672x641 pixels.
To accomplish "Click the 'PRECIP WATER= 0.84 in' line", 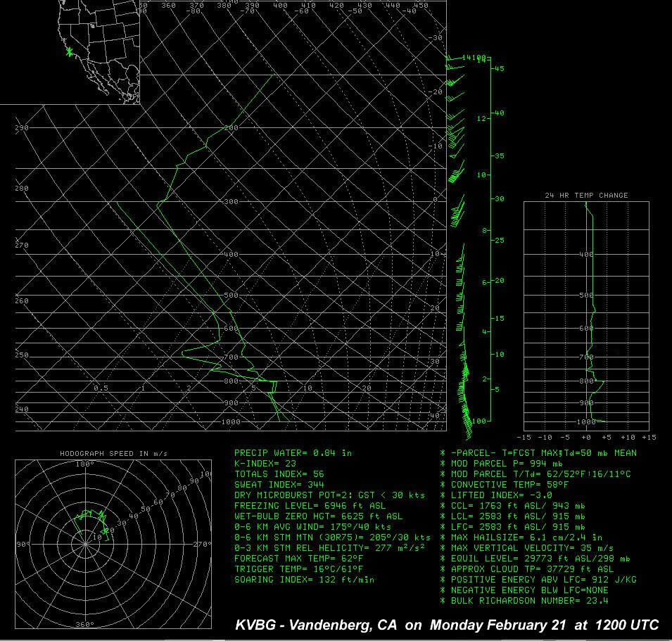I will [293, 453].
